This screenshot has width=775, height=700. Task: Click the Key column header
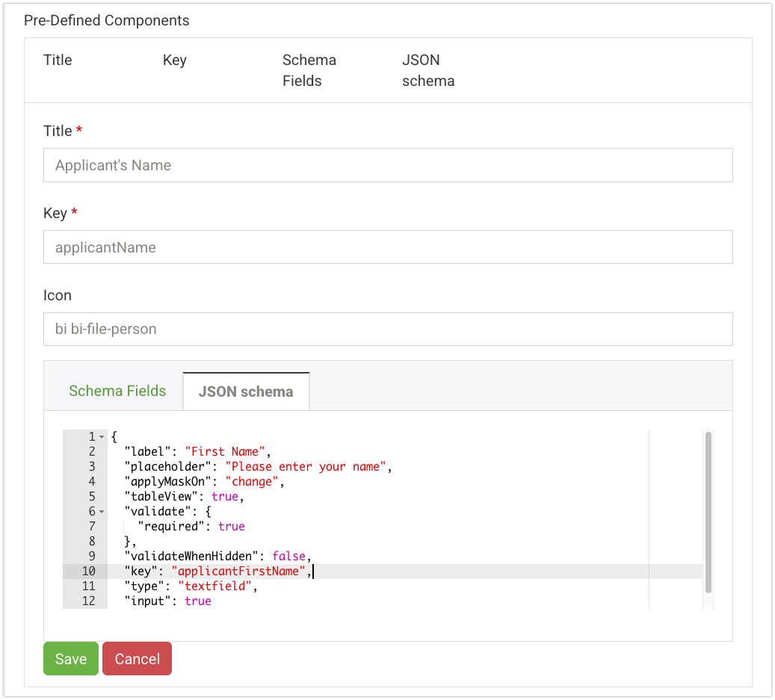pos(174,61)
